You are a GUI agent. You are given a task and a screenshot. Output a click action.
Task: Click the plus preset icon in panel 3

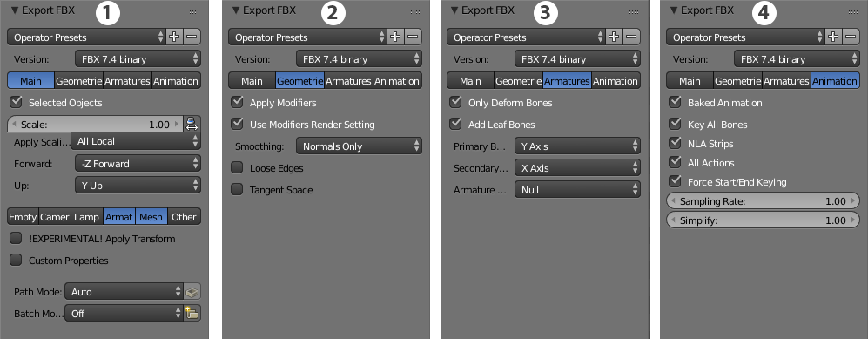click(614, 37)
